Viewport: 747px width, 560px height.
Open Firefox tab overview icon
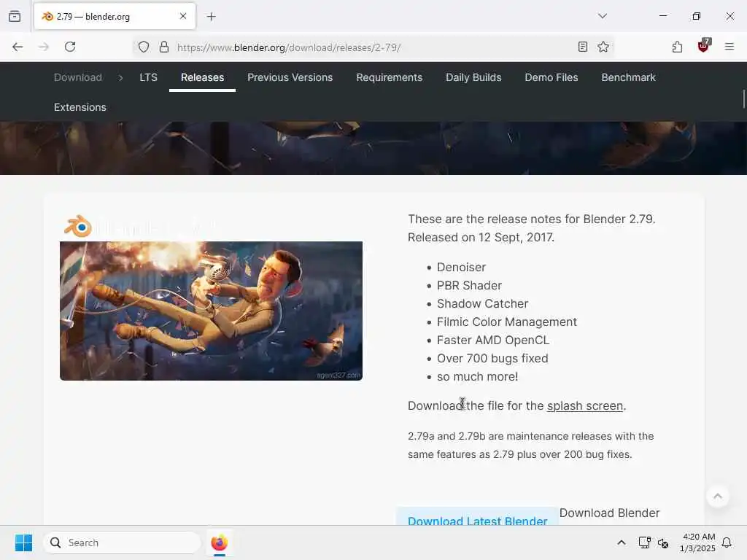15,16
